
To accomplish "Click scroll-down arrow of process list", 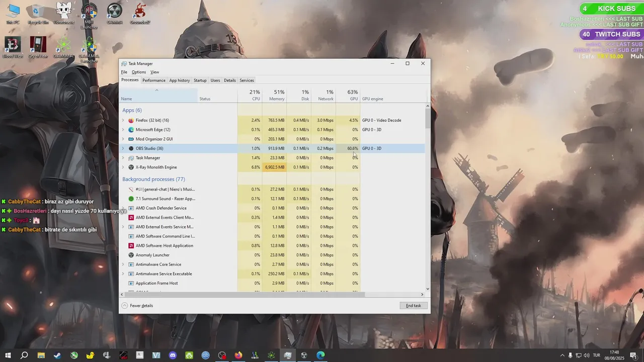I will coord(428,289).
